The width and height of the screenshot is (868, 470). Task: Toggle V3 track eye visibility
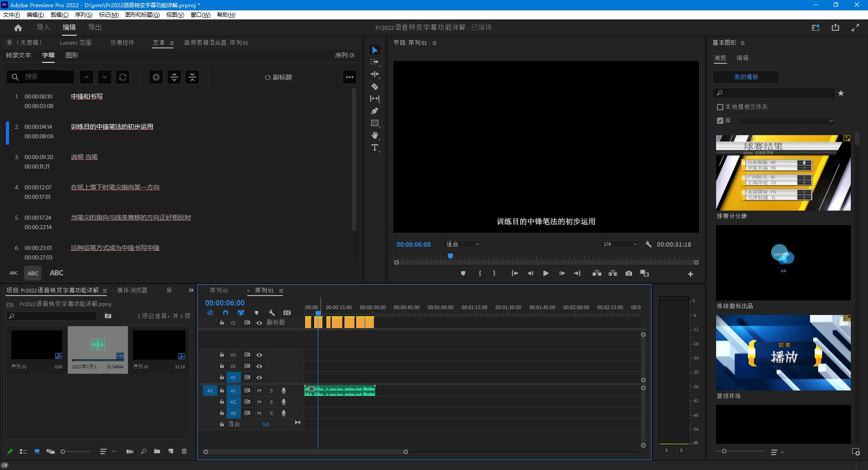click(x=259, y=355)
